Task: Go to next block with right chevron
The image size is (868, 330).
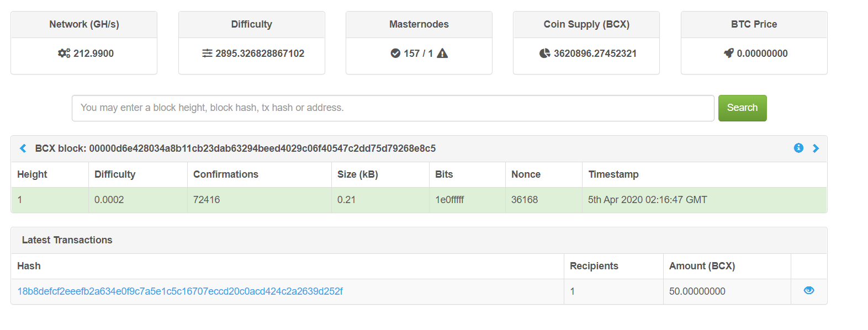Action: (816, 148)
